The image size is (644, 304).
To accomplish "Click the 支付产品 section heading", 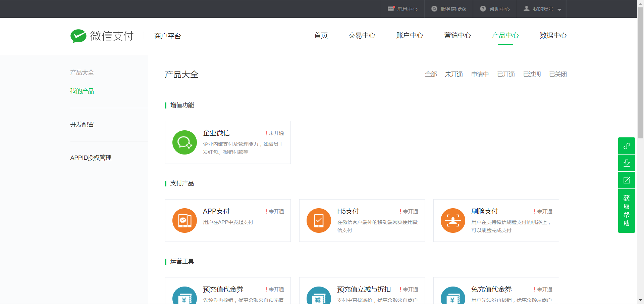I will point(182,183).
